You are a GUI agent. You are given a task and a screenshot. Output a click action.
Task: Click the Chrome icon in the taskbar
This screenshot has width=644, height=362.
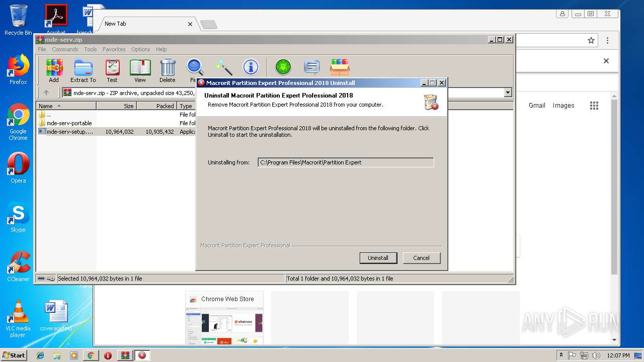tap(91, 355)
